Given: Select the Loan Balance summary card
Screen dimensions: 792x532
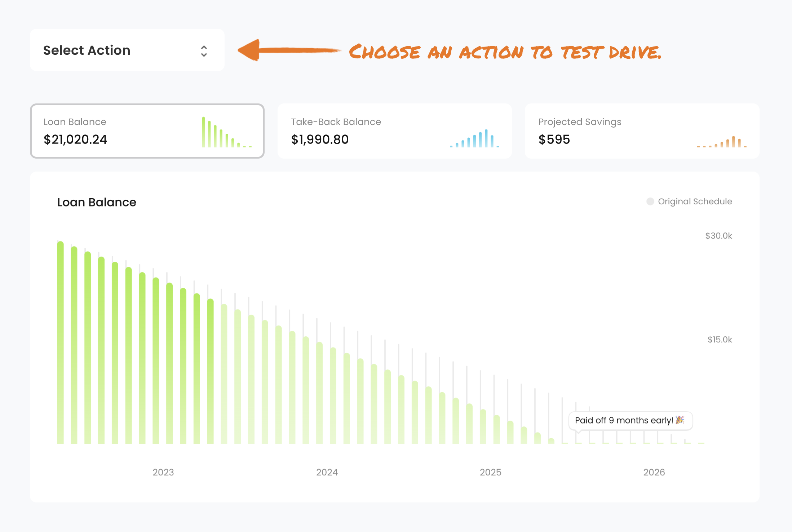Looking at the screenshot, I should point(147,130).
